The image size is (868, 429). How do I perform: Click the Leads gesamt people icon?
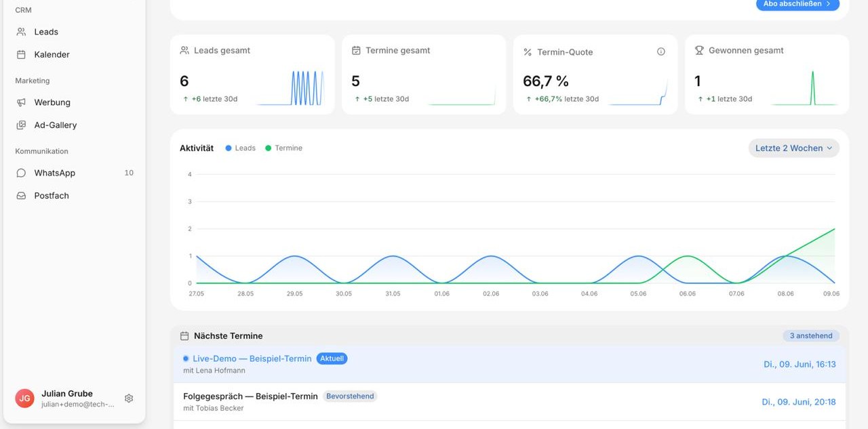pos(184,50)
